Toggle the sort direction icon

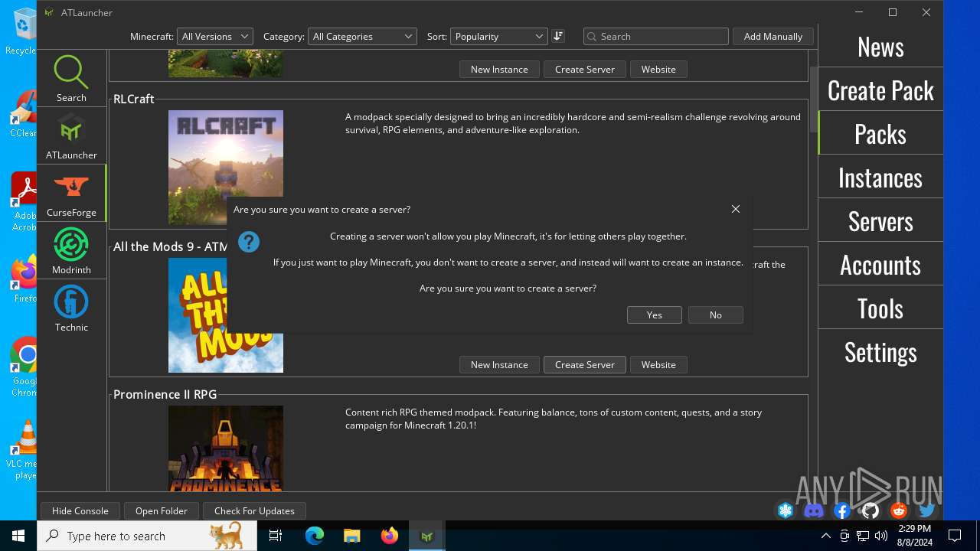pyautogui.click(x=558, y=36)
